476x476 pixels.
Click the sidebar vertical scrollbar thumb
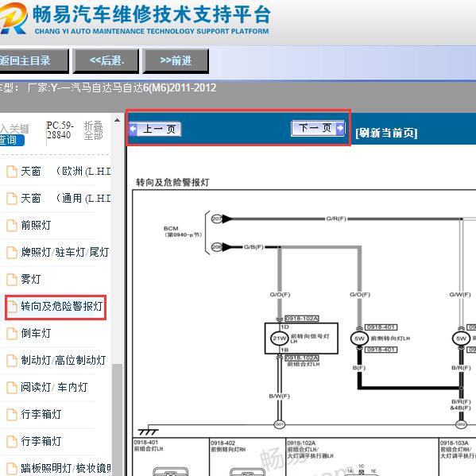coord(117,419)
